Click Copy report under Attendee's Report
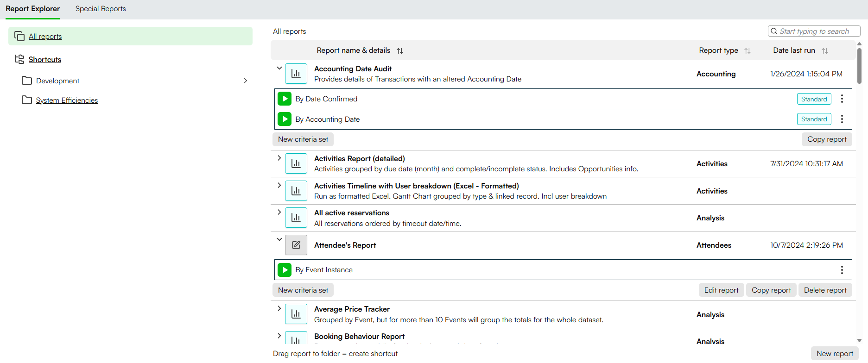Image resolution: width=868 pixels, height=363 pixels. [x=771, y=290]
